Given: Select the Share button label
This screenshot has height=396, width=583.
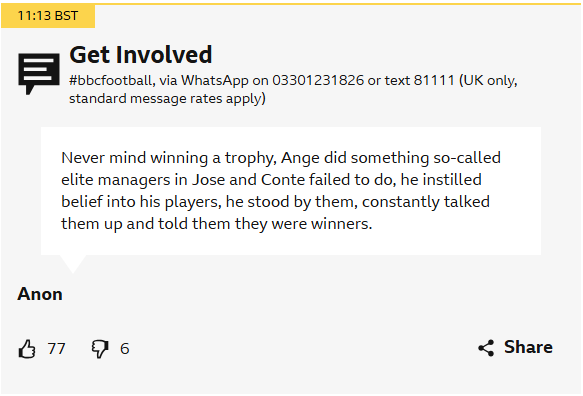Looking at the screenshot, I should (x=528, y=347).
